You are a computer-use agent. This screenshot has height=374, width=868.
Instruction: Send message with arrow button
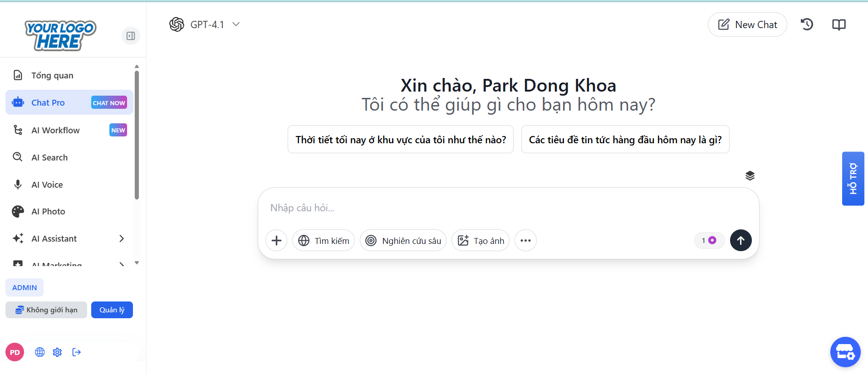(x=740, y=240)
